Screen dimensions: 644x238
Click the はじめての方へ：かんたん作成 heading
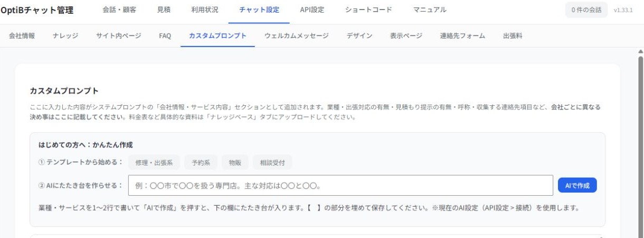(86, 144)
